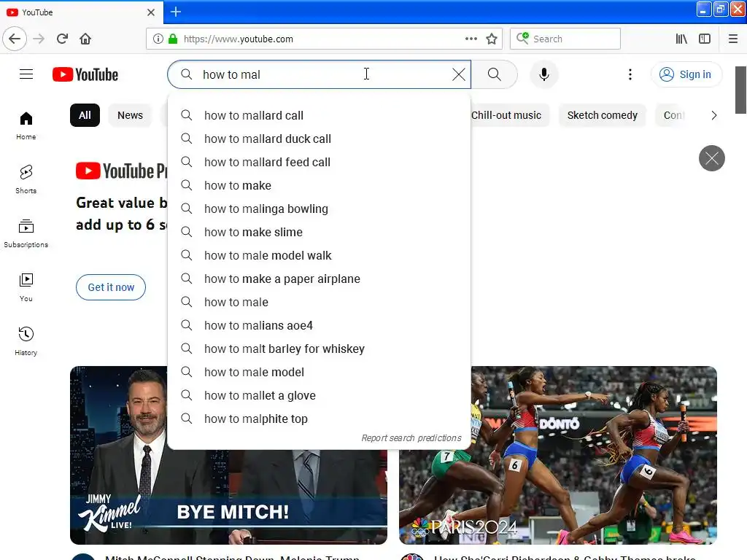Screen dimensions: 747x560
Task: Close the YouTube browser tab
Action: coord(151,12)
